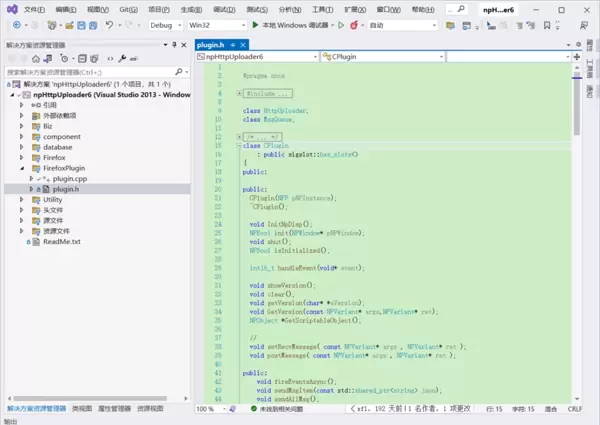This screenshot has height=425, width=600.
Task: Open ReadMe.txt file in solution tree
Action: tap(62, 241)
